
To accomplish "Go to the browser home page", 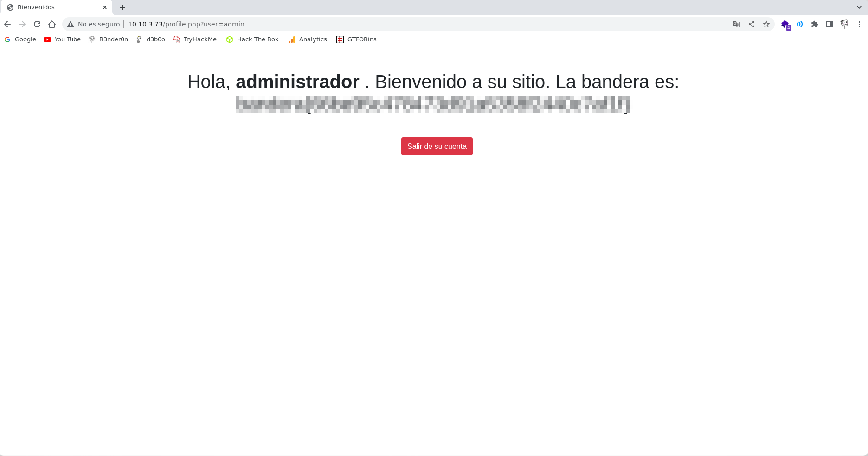I will (52, 24).
